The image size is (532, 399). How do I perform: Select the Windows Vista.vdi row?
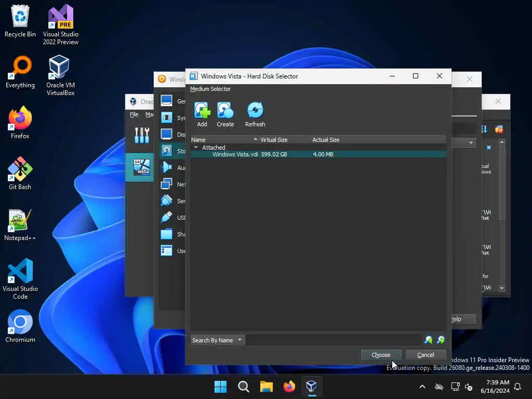318,154
